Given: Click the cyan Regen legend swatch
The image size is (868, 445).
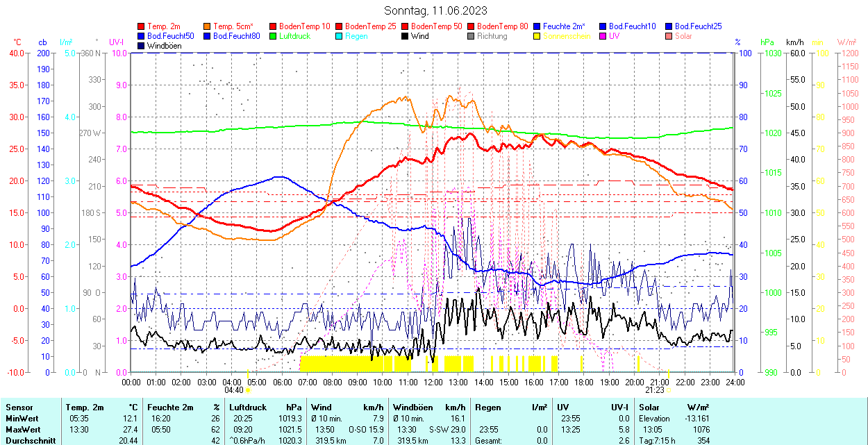Looking at the screenshot, I should pyautogui.click(x=339, y=36).
